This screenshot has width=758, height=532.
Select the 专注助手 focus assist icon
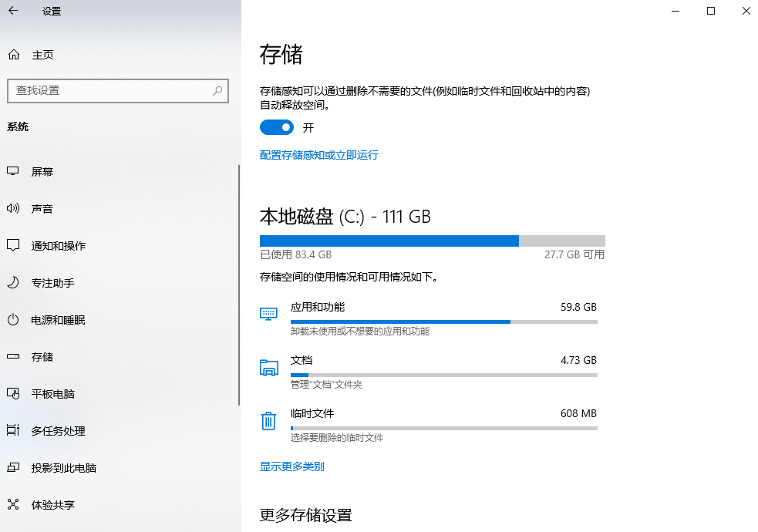13,283
